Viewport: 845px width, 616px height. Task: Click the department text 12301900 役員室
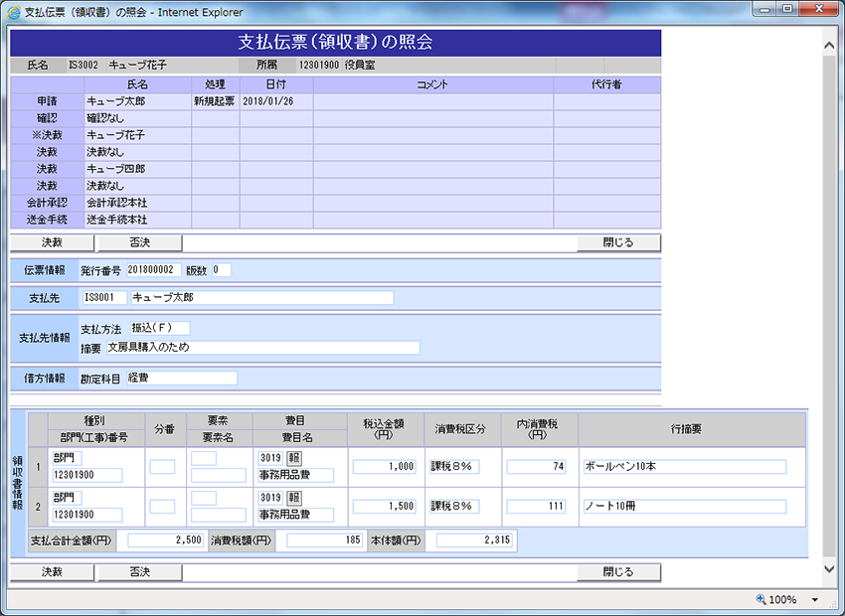click(x=337, y=66)
